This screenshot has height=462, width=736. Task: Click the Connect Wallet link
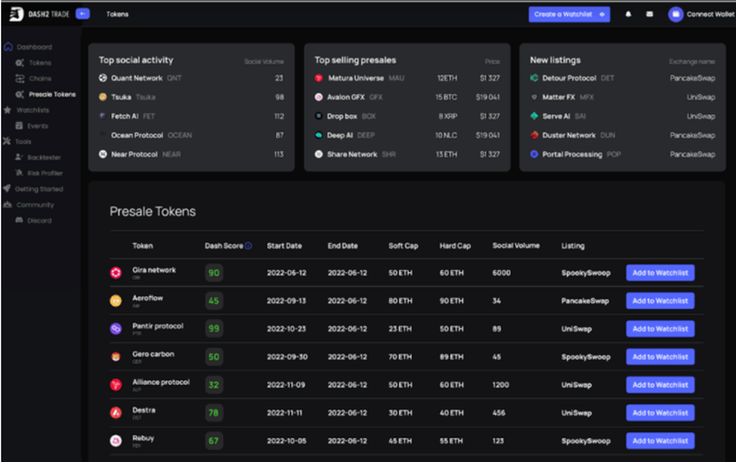(711, 15)
